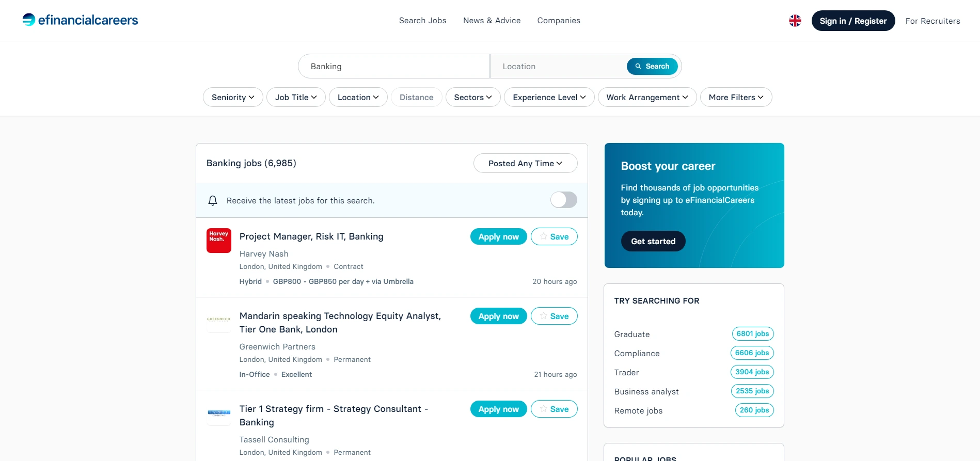The width and height of the screenshot is (980, 461).
Task: Open the UK flag region selector
Action: point(795,21)
